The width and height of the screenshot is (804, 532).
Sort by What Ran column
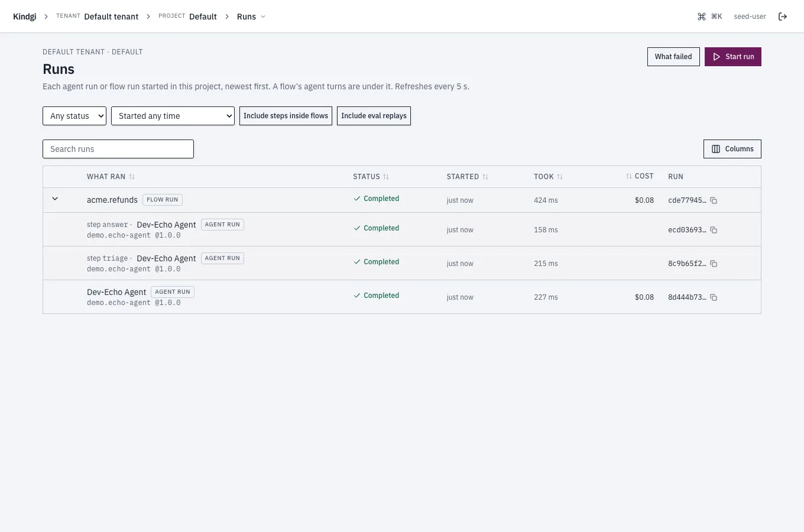pos(111,177)
